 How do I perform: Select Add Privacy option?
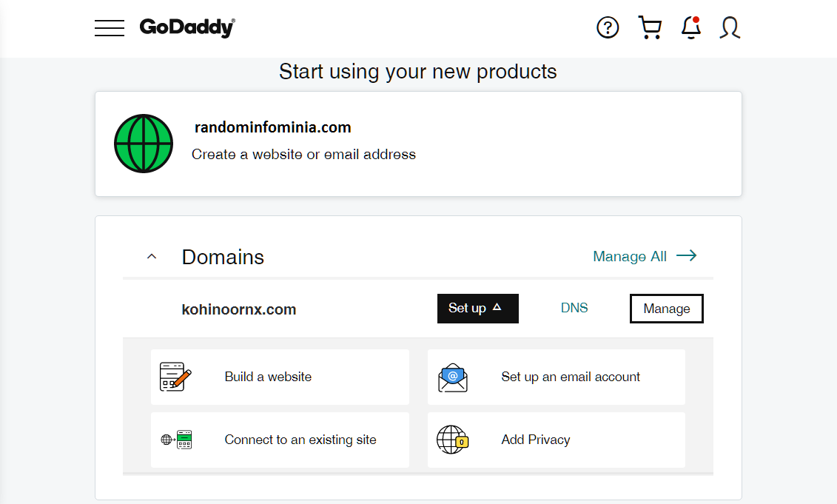tap(557, 440)
